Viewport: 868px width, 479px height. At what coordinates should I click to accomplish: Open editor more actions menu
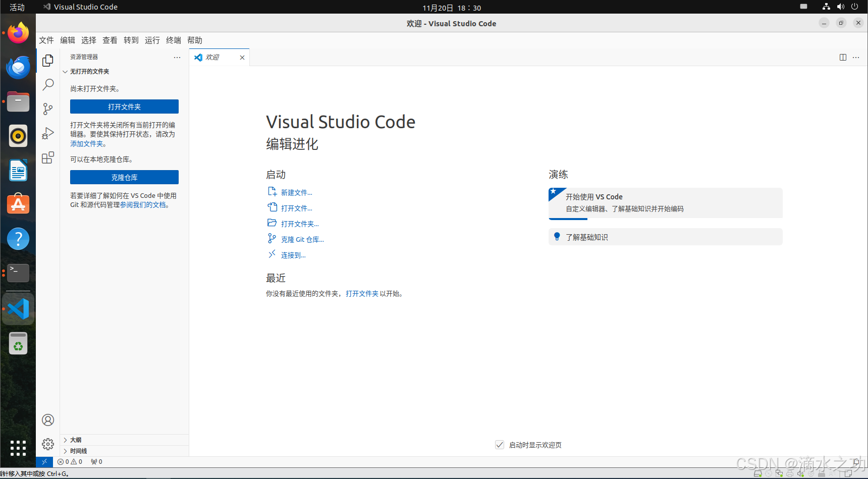[x=856, y=58]
